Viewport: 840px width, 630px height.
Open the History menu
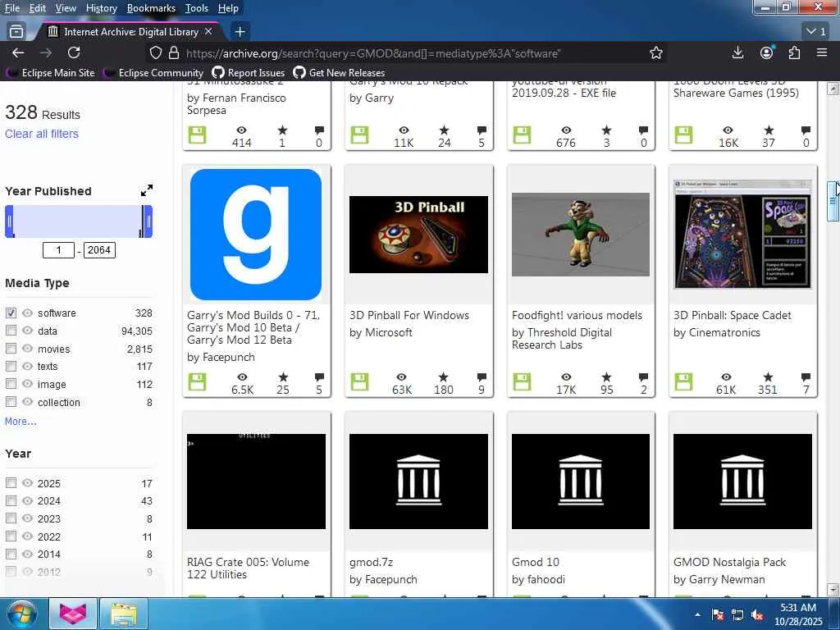[101, 8]
